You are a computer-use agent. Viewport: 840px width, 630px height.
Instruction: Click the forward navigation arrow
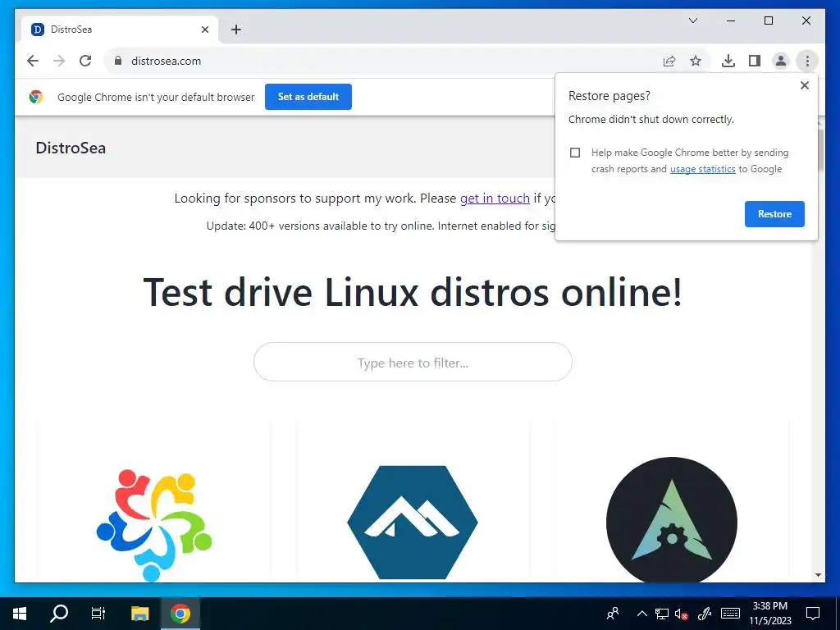[59, 61]
